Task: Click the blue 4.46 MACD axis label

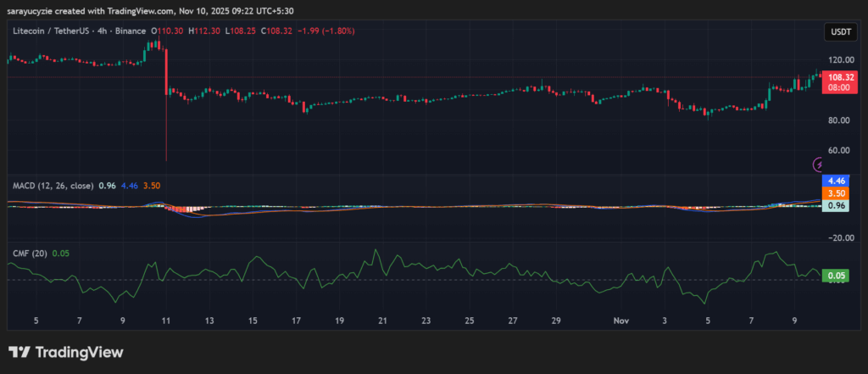Action: (x=836, y=181)
